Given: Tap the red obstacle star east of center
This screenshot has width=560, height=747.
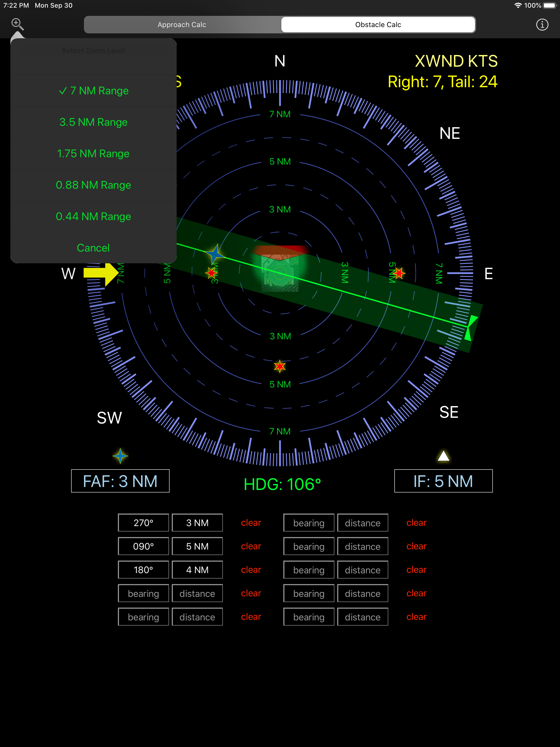Looking at the screenshot, I should (399, 273).
